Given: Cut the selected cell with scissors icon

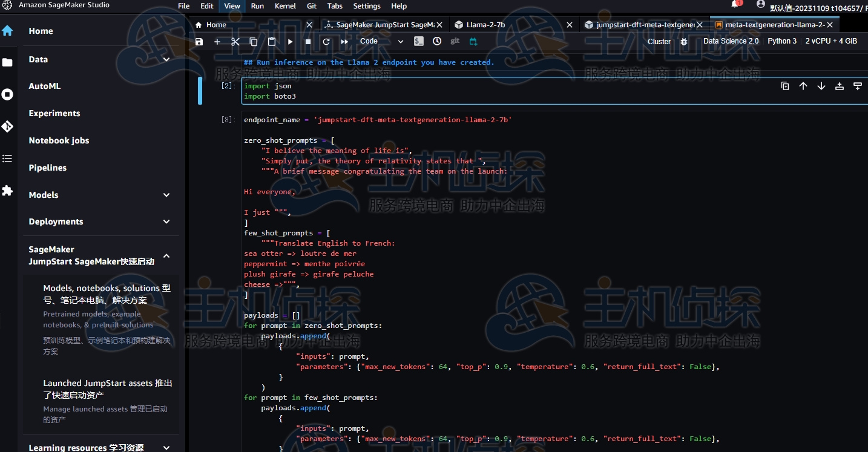Looking at the screenshot, I should pyautogui.click(x=235, y=42).
